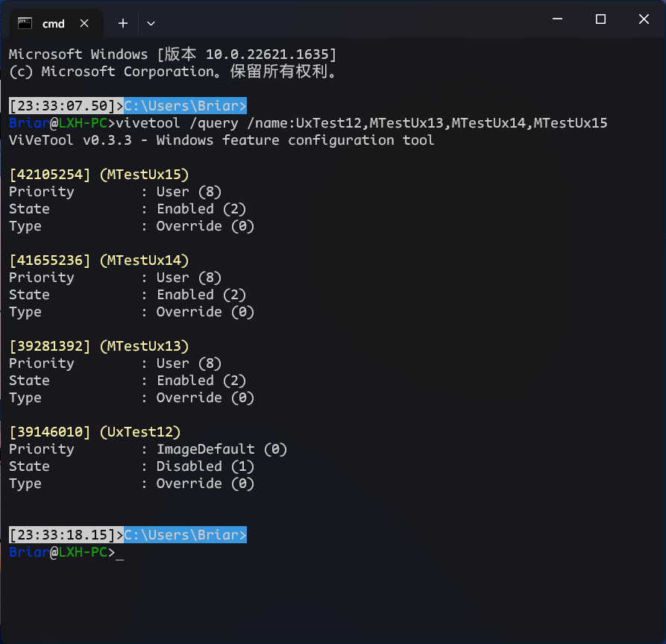This screenshot has height=644, width=666.
Task: Close the terminal window
Action: point(644,19)
